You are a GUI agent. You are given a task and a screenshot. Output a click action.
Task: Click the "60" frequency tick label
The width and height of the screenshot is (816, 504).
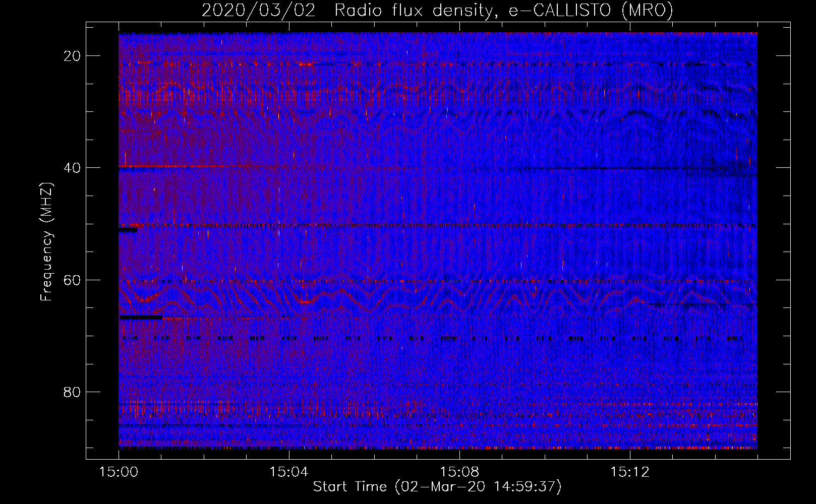point(73,280)
